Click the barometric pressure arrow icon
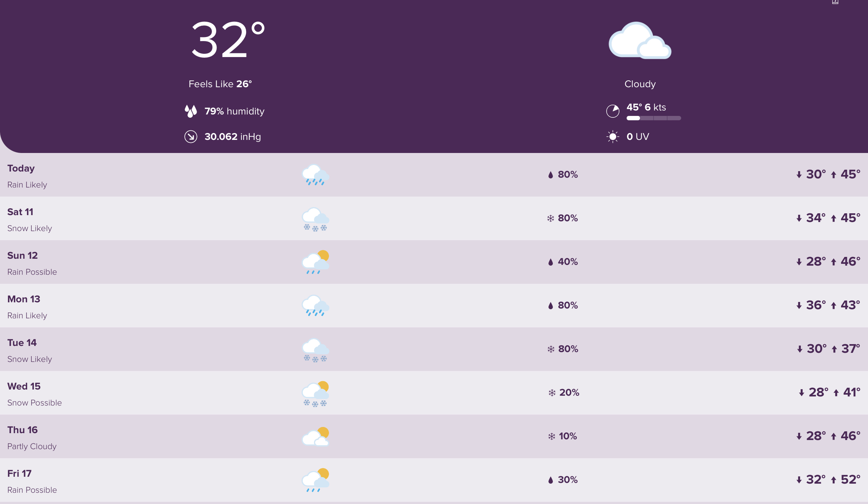The height and width of the screenshot is (504, 868). point(191,137)
